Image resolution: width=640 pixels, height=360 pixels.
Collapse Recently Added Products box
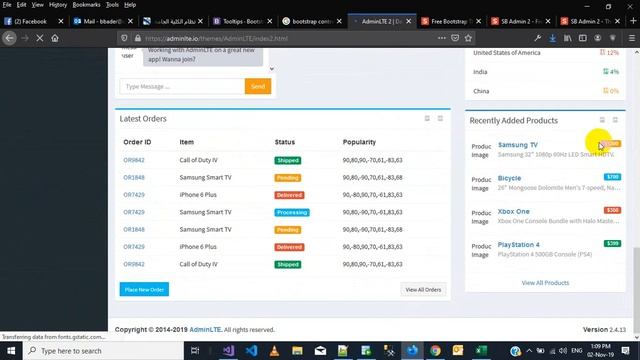[x=602, y=120]
